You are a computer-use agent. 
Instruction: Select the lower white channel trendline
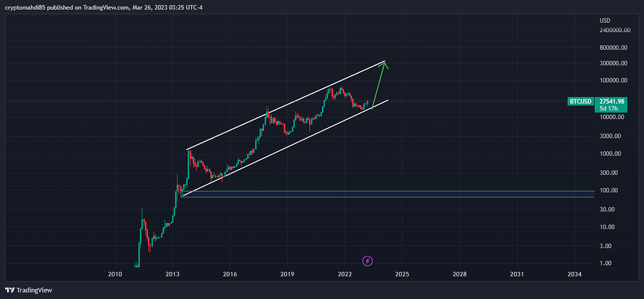283,148
